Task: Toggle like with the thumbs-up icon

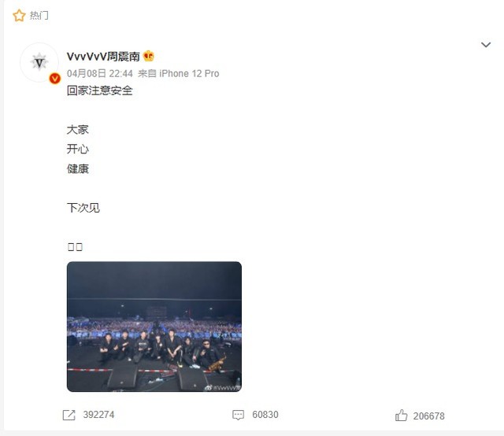Action: 401,416
